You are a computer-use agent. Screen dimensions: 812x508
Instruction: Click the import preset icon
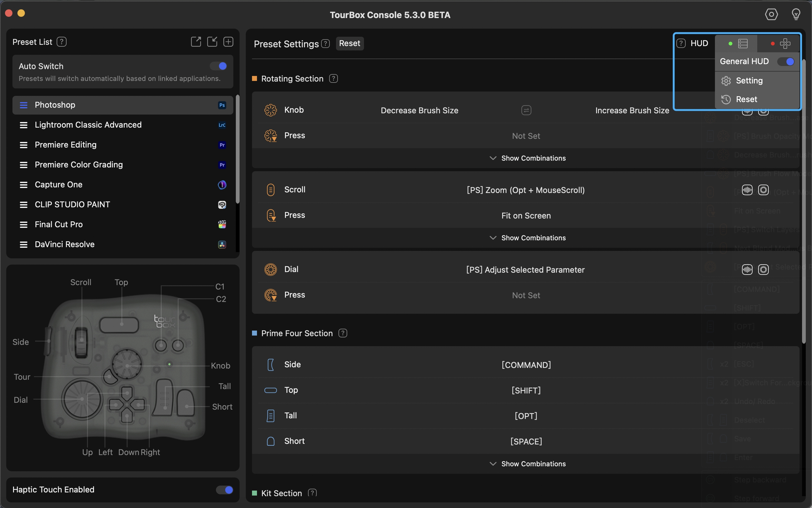point(212,42)
